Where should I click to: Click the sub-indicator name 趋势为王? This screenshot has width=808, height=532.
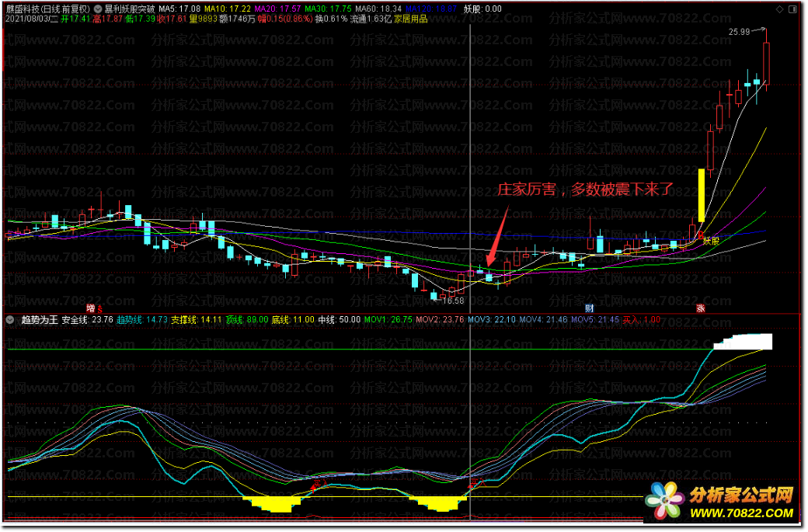[39, 320]
